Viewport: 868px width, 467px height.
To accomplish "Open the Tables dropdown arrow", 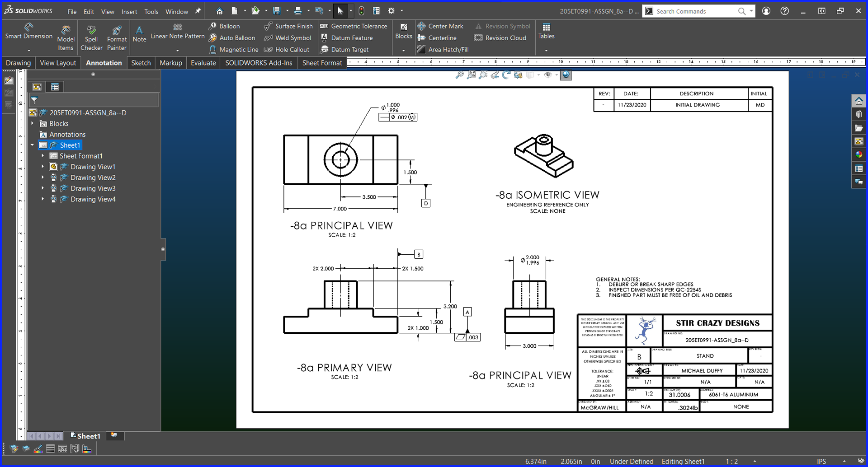I will [546, 50].
